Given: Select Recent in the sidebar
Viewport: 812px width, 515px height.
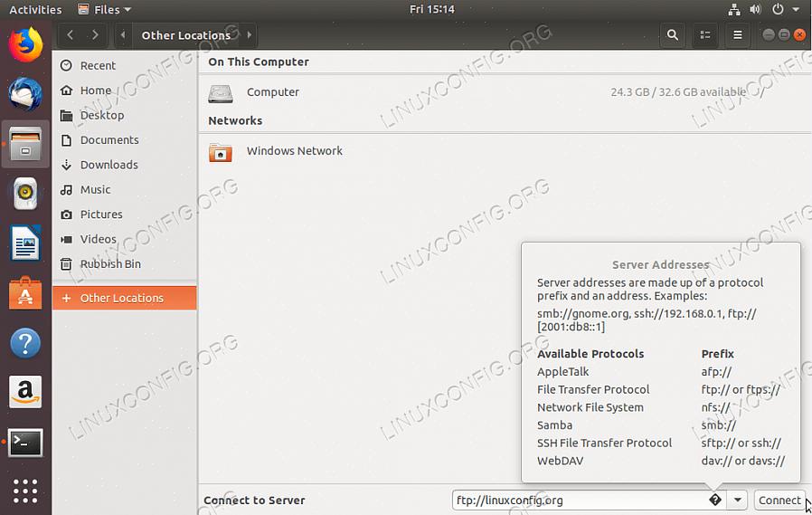Looking at the screenshot, I should (98, 65).
